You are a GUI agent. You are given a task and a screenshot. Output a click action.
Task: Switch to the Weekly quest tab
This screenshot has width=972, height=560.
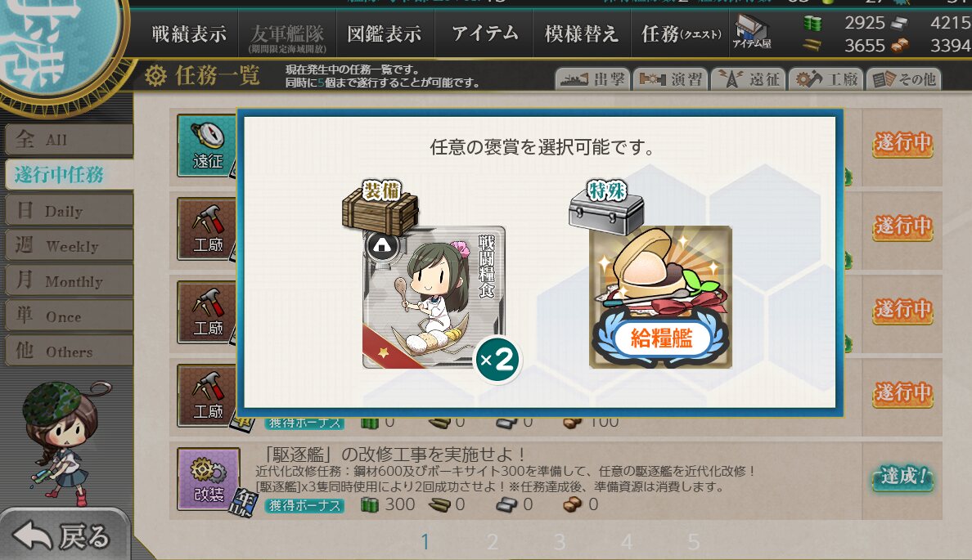coord(69,246)
